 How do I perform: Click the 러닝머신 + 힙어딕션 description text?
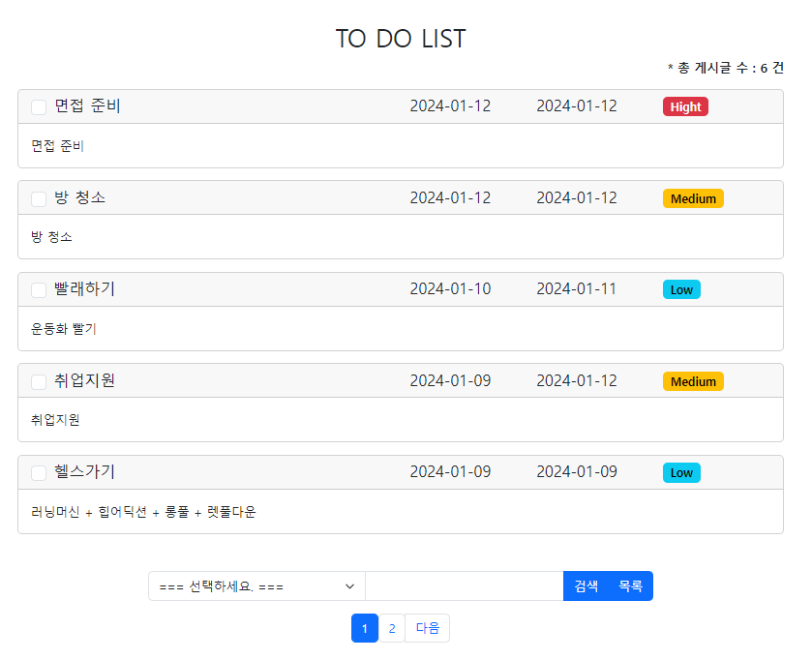pyautogui.click(x=143, y=511)
